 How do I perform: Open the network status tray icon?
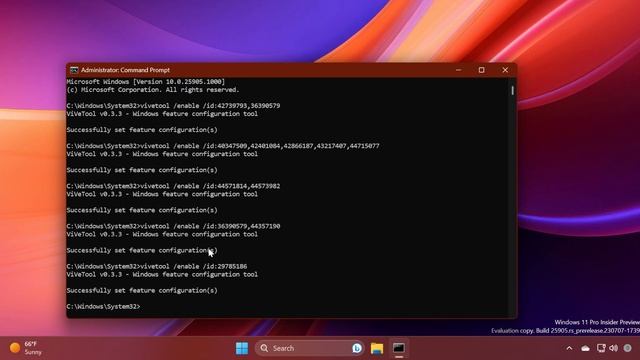click(601, 348)
